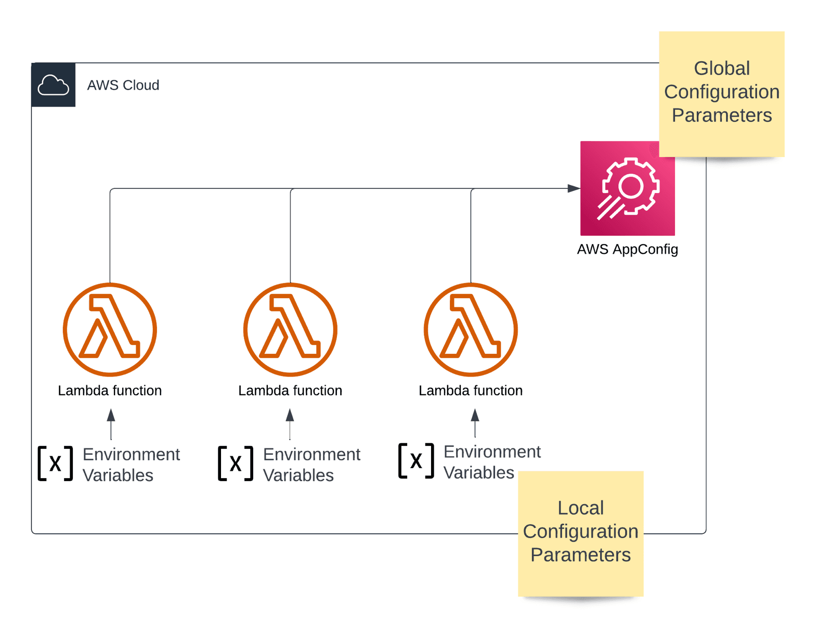Click the leftmost Lambda function icon
The width and height of the screenshot is (832, 644).
[110, 329]
